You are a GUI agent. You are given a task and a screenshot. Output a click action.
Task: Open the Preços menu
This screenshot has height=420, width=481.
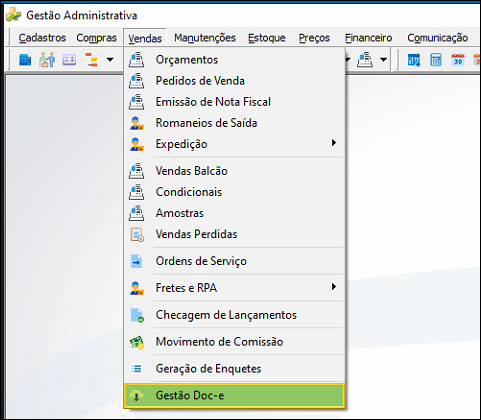314,38
